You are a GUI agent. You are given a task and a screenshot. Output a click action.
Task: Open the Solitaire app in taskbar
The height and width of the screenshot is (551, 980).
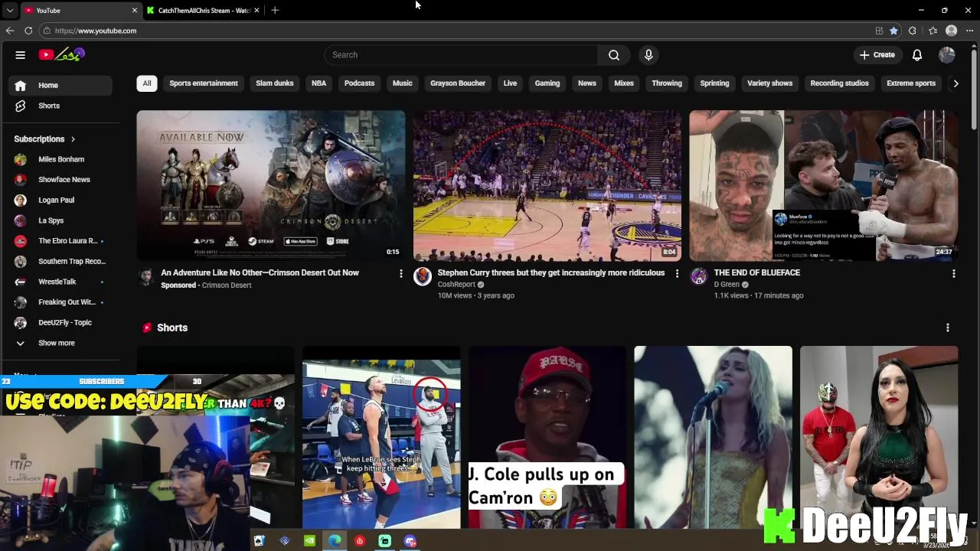[259, 541]
